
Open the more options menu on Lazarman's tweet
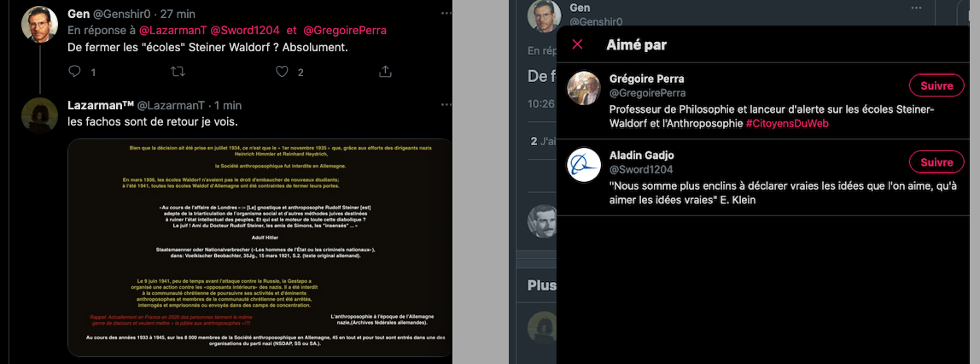[445, 106]
